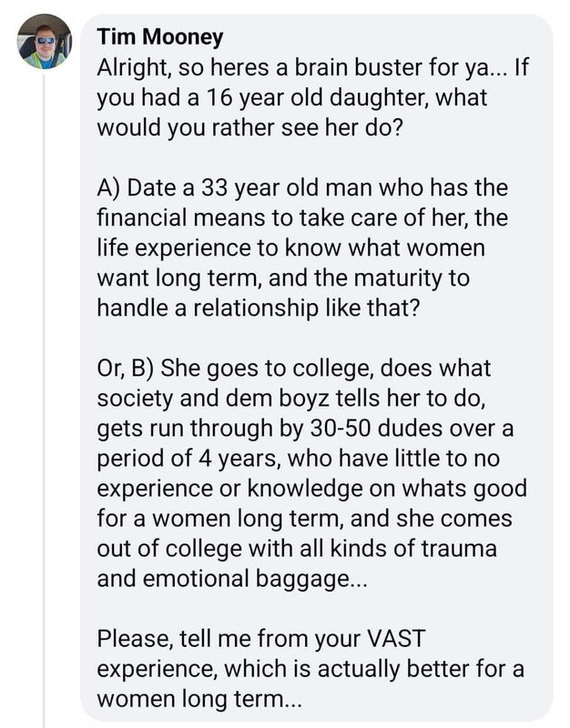570x728 pixels.
Task: Click the text 'financial means to take care'
Action: (x=244, y=217)
